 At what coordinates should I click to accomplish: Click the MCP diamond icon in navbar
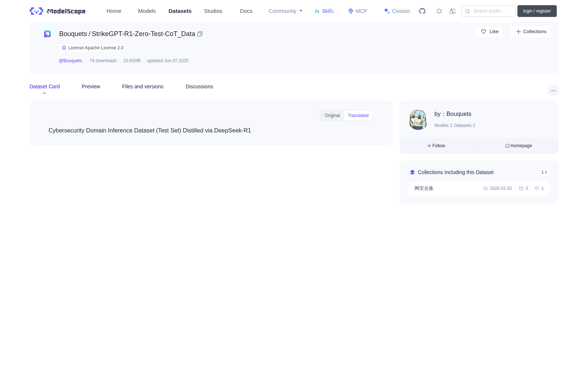tap(351, 11)
